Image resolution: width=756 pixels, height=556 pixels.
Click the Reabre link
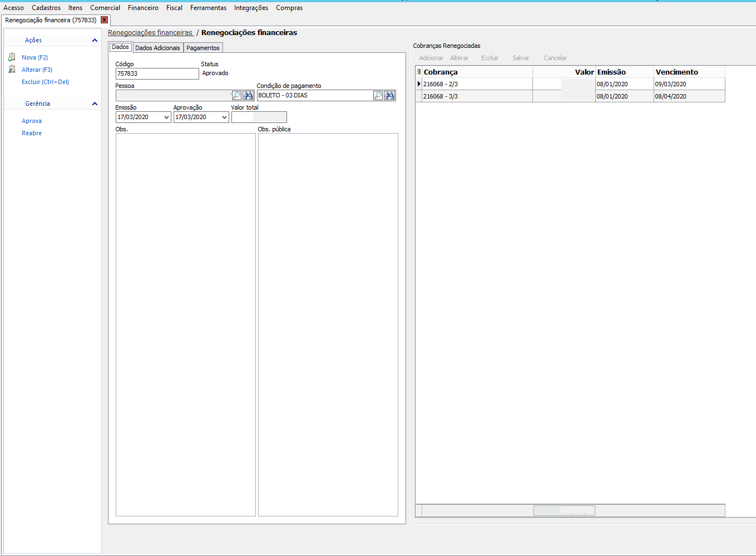32,133
